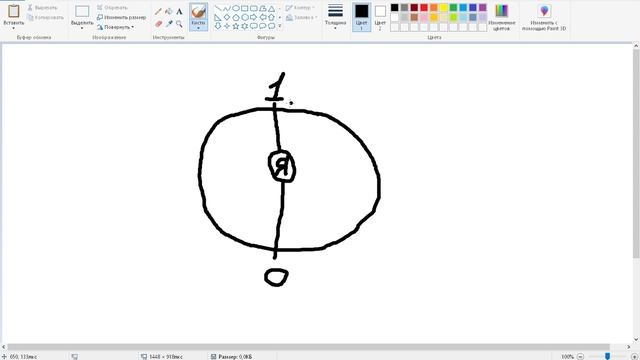Pick the up arrow shape

tap(271, 17)
